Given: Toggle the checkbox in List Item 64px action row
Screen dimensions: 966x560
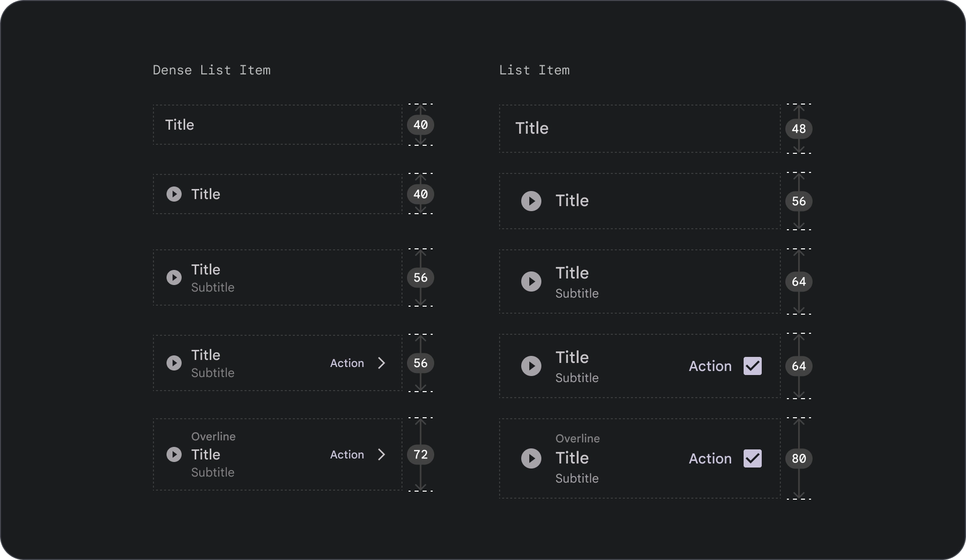Looking at the screenshot, I should pyautogui.click(x=752, y=366).
